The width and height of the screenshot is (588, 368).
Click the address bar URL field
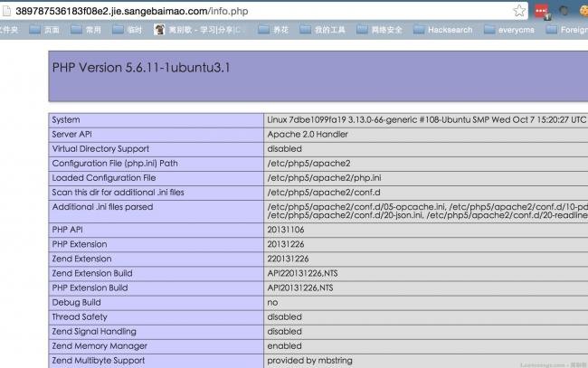tap(262, 11)
